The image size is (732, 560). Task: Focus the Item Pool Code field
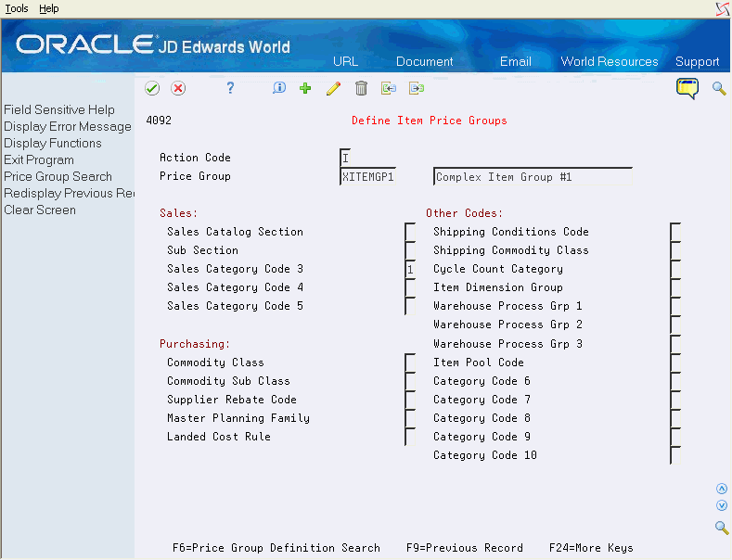pos(675,363)
